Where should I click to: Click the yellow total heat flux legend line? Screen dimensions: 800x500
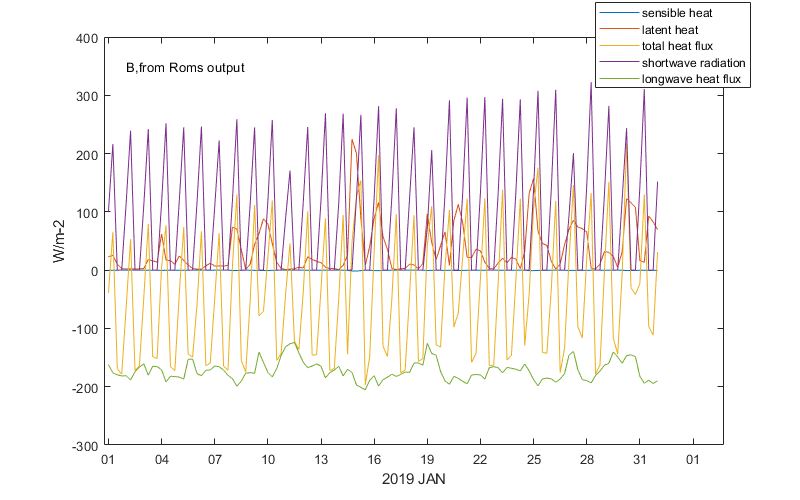618,46
